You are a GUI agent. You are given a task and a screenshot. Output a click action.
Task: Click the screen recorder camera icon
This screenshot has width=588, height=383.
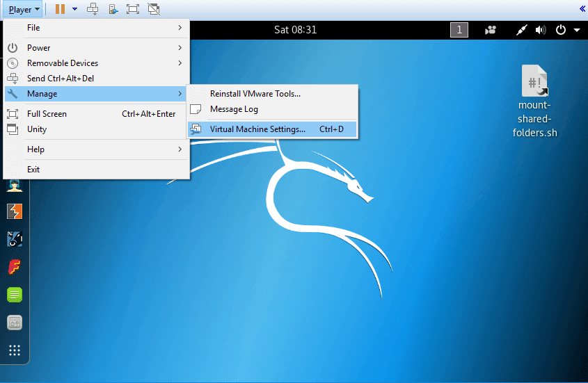(x=491, y=30)
